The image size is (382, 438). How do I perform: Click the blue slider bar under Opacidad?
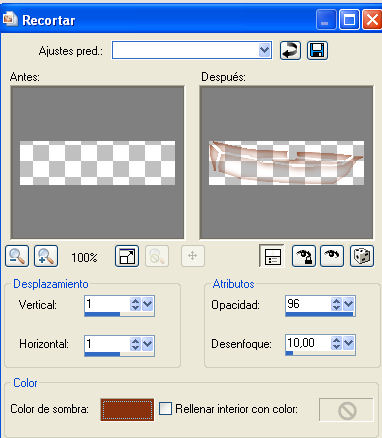tap(319, 314)
